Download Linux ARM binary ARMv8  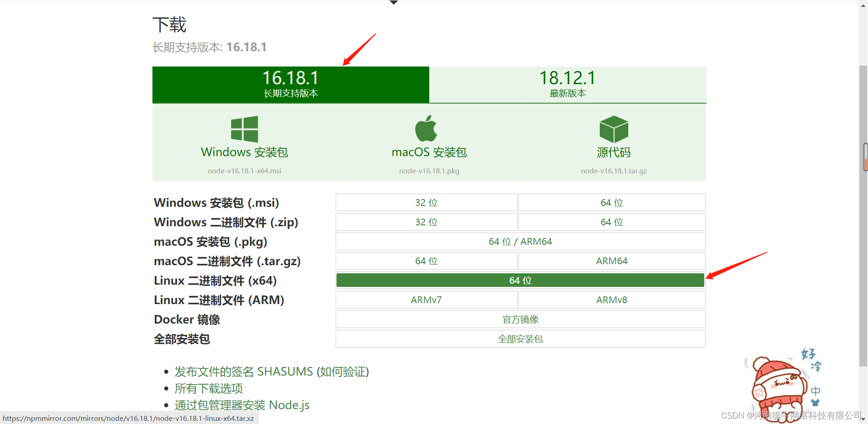click(612, 300)
